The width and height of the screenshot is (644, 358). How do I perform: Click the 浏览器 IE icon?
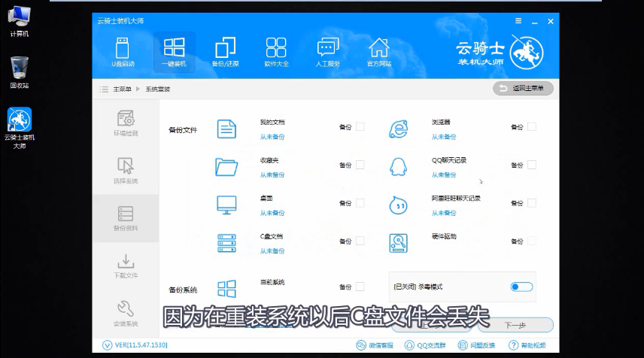[x=399, y=129]
